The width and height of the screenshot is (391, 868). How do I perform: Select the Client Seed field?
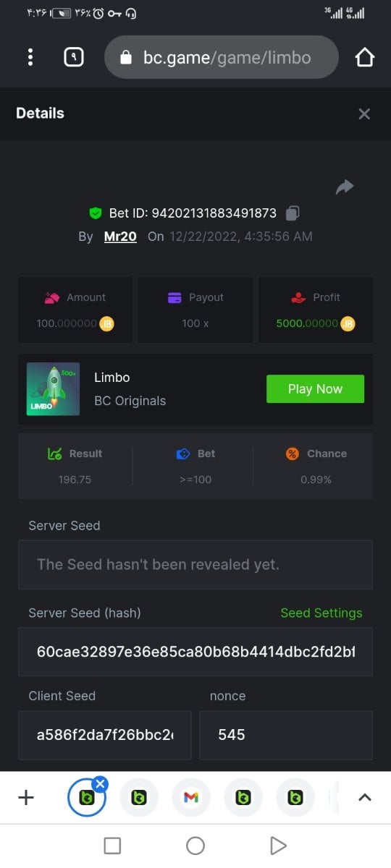click(x=105, y=735)
